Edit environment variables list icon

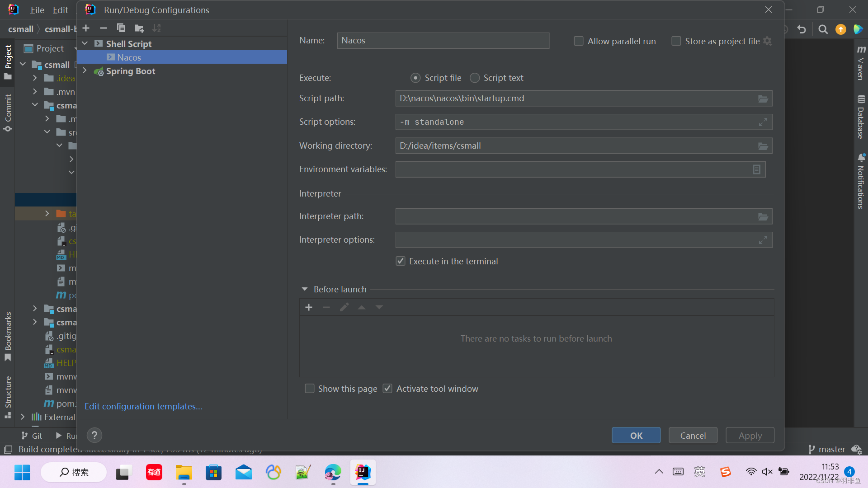[x=757, y=169]
